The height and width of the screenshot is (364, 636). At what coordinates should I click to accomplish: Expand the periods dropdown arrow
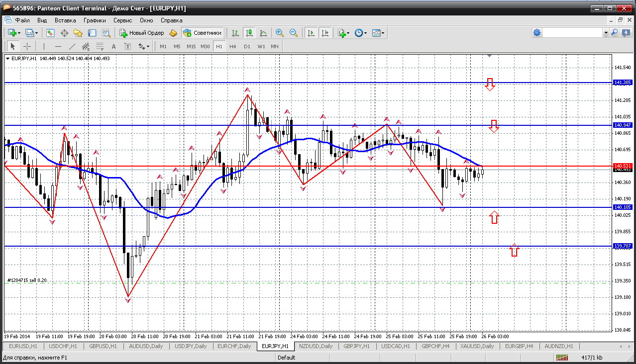366,33
